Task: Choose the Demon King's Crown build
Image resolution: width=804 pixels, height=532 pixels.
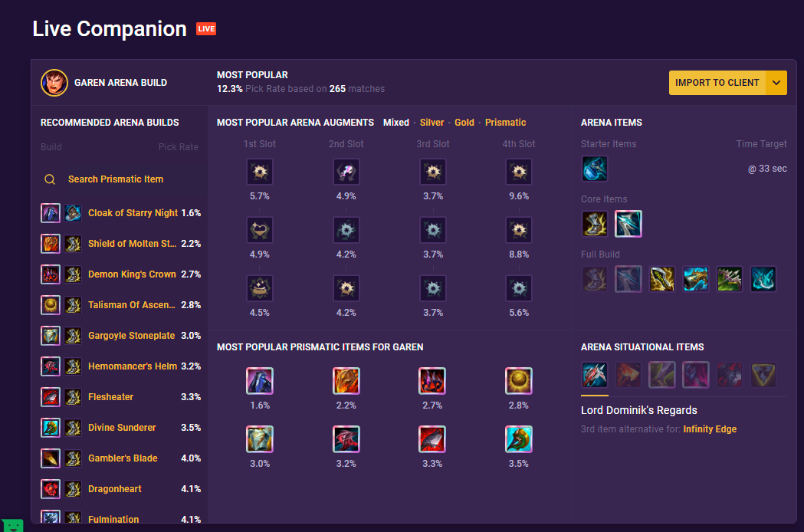Action: [132, 274]
